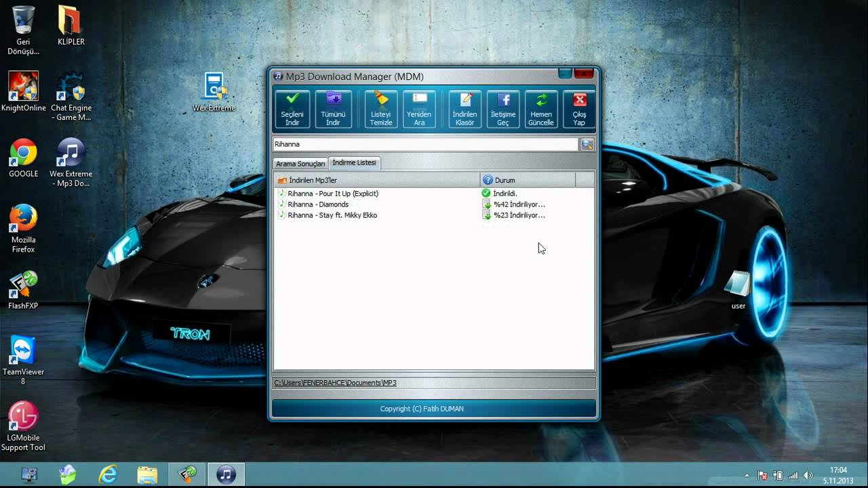868x488 pixels.
Task: Select the GOOGLE Chrome desktop shortcut
Action: (x=24, y=158)
